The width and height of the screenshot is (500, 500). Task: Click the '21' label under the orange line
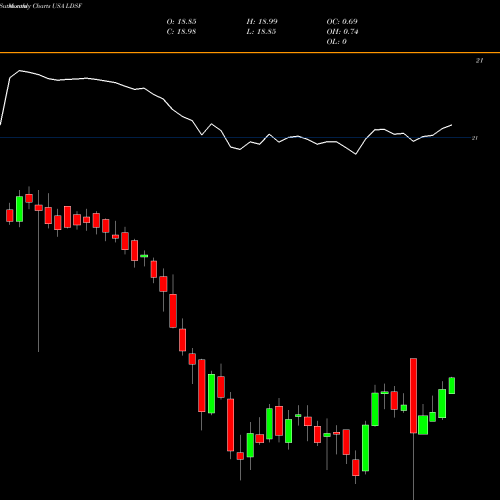click(x=479, y=60)
